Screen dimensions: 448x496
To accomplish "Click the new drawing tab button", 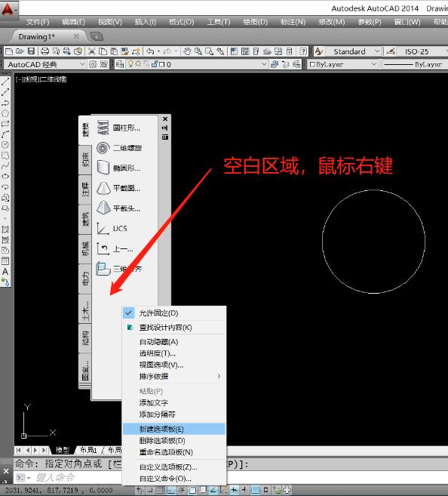I will (97, 37).
